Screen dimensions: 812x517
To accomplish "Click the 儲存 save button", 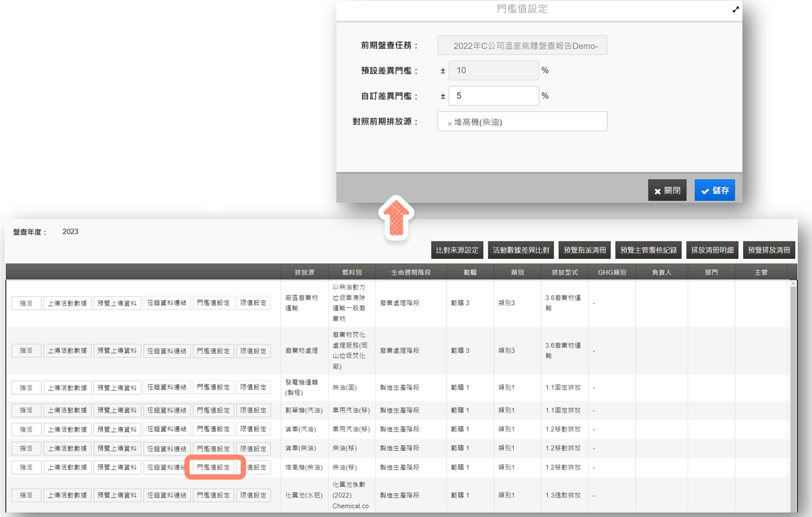I will [715, 191].
